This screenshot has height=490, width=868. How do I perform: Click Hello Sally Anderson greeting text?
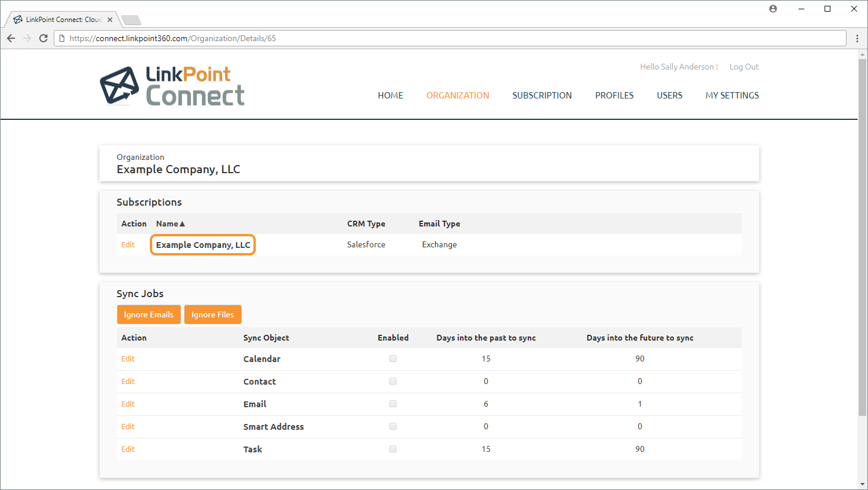coord(679,67)
